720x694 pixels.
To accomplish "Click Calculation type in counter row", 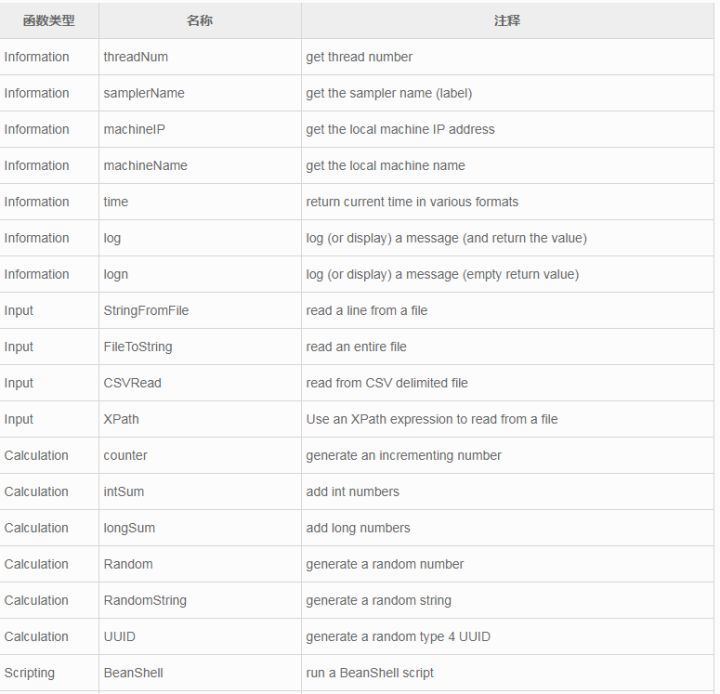I will 36,456.
